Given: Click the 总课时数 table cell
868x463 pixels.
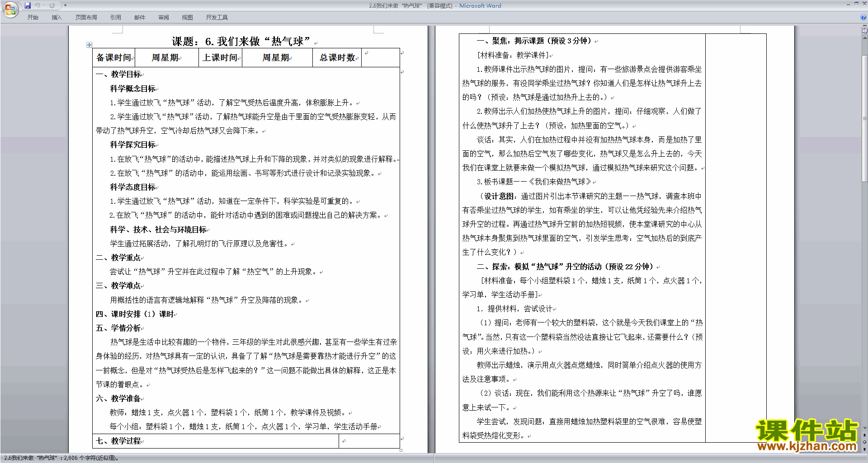Looking at the screenshot, I should [337, 58].
